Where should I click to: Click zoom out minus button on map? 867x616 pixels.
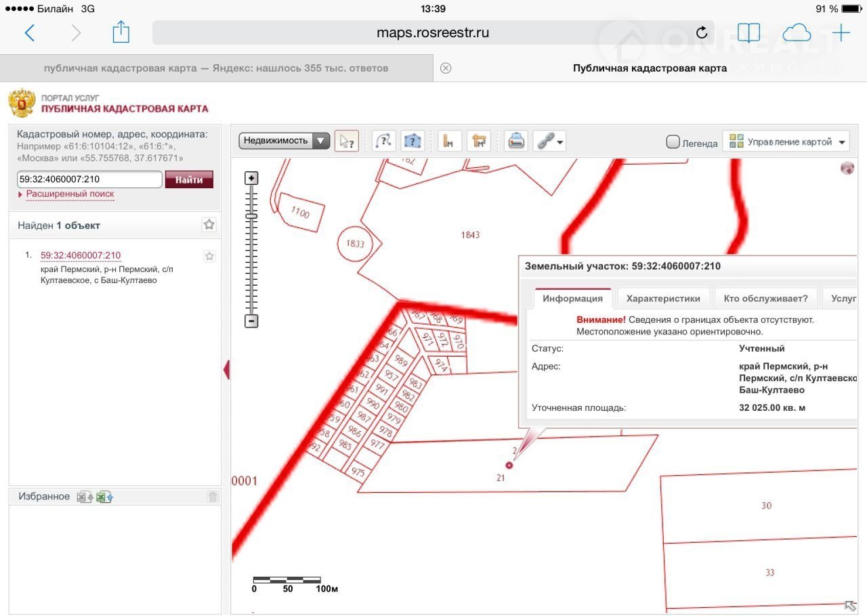(251, 321)
